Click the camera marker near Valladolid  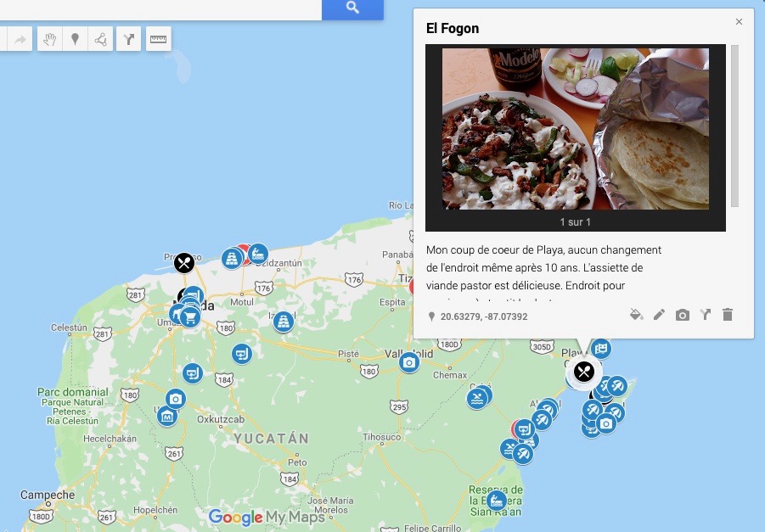pos(409,363)
